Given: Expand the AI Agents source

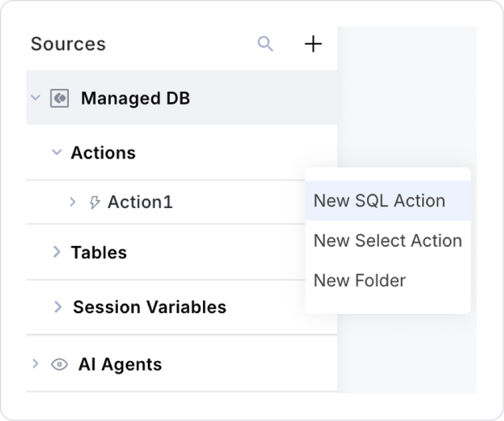Looking at the screenshot, I should pyautogui.click(x=36, y=364).
